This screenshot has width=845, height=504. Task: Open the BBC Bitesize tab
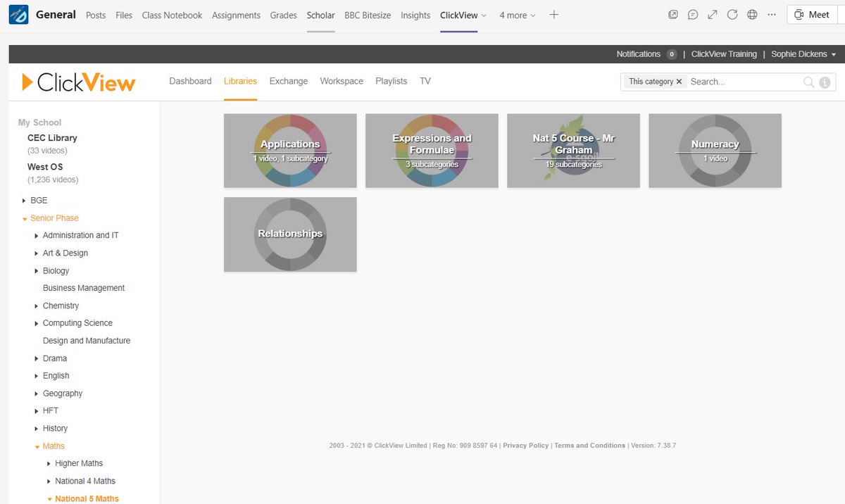point(368,15)
